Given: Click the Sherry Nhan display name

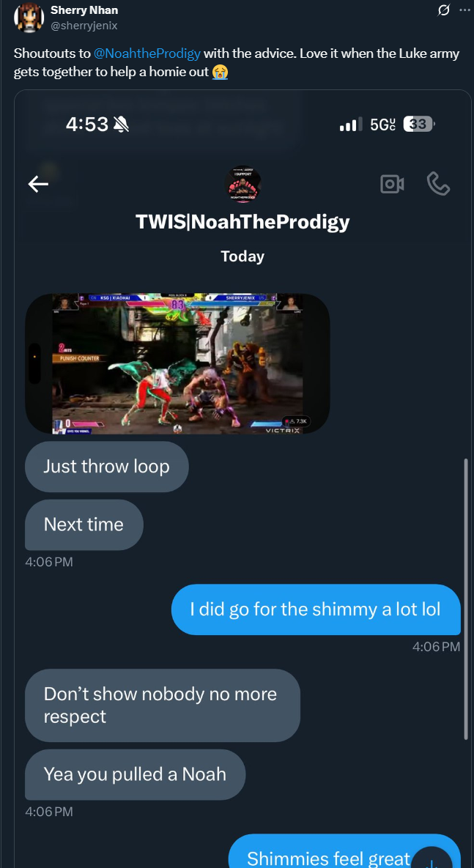Looking at the screenshot, I should tap(84, 10).
